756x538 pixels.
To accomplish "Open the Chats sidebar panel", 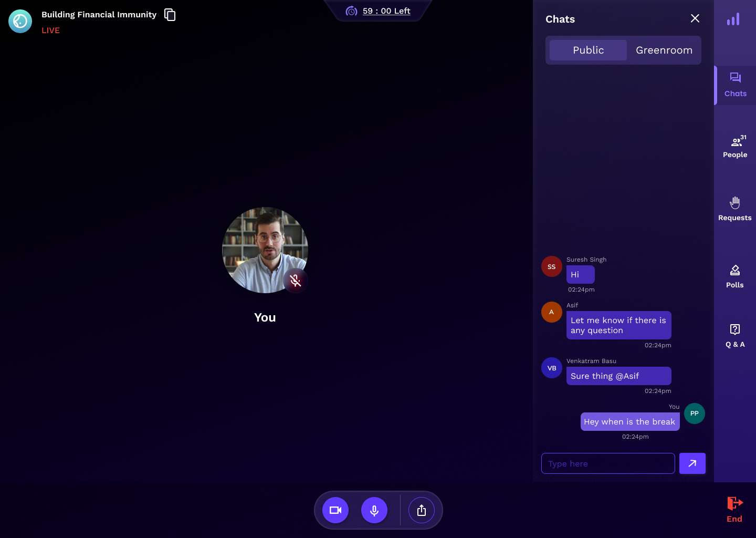I will tap(735, 85).
